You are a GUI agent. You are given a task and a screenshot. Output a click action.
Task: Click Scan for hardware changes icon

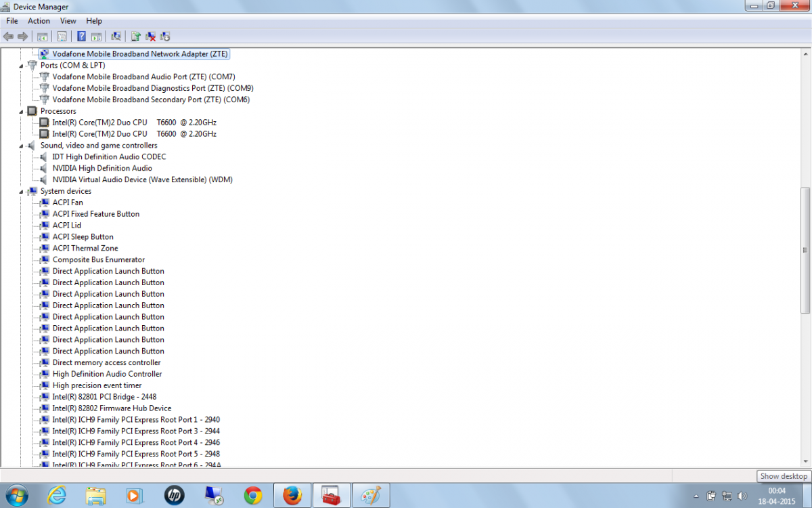coord(116,36)
